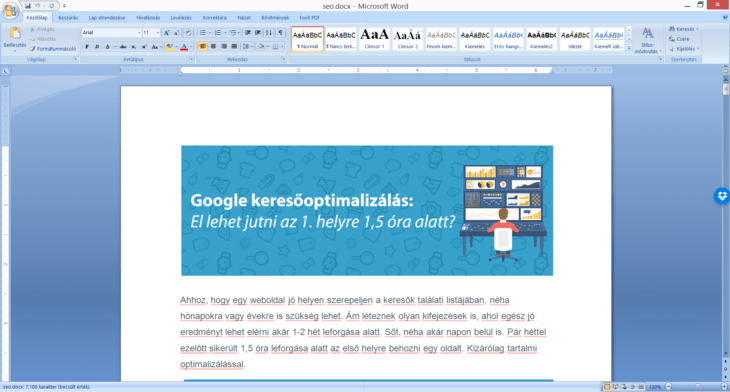The height and width of the screenshot is (392, 730).
Task: Insert a bulleted list
Action: point(203,33)
